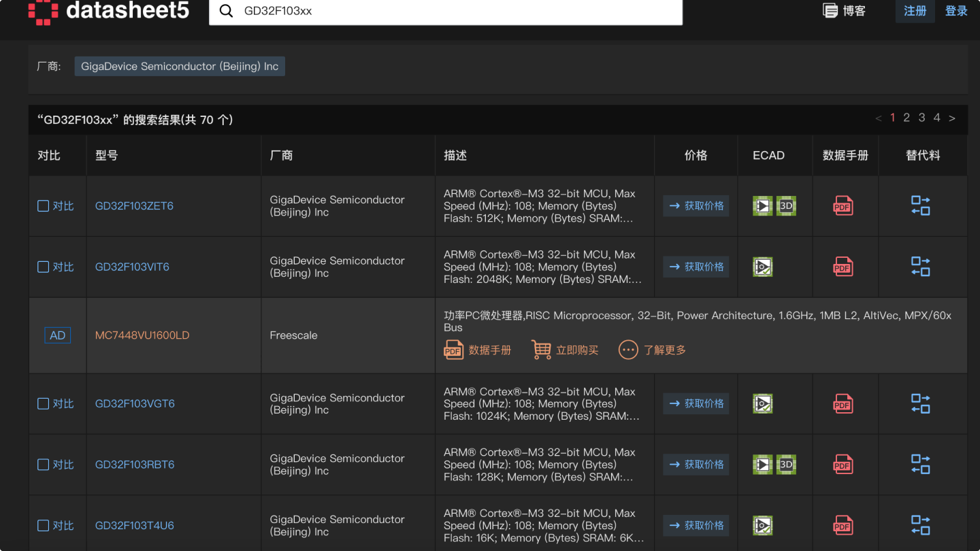Open the MC7448VU1600LD part link
Viewport: 980px width, 551px height.
pos(142,335)
